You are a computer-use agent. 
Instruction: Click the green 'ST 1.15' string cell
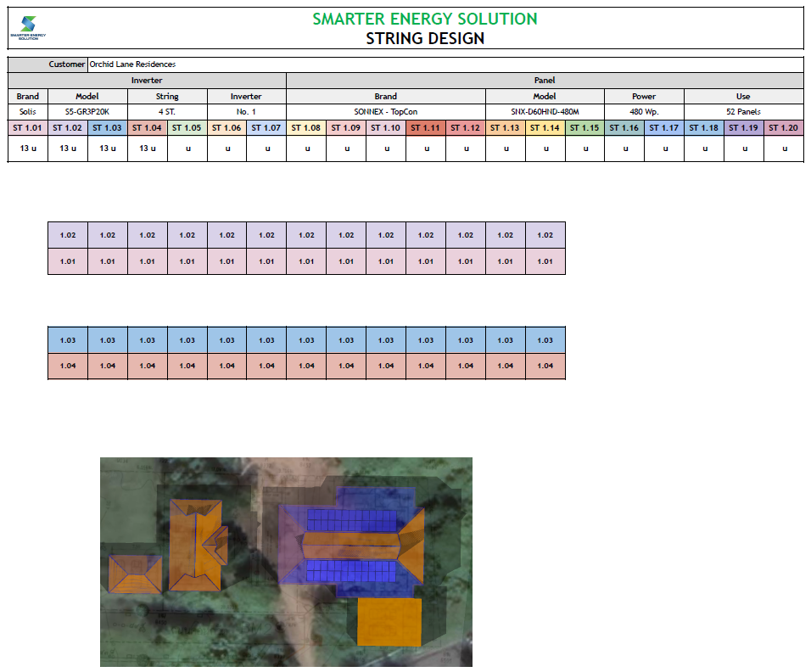[x=584, y=128]
